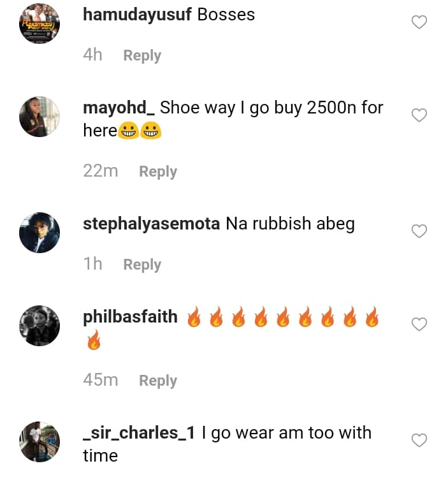Heart the philbasfaith fire emoji comment
Viewport: 448px width, 482px height.
419,325
